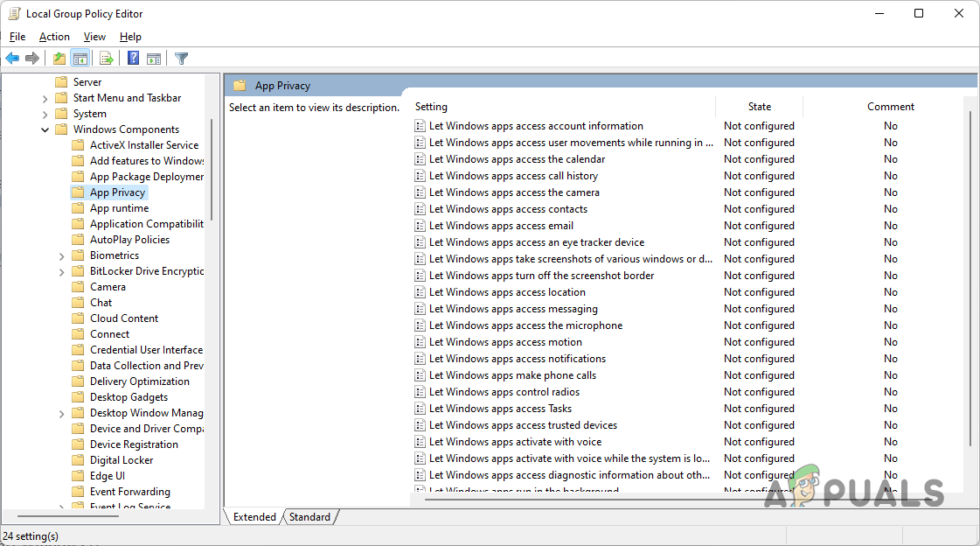The width and height of the screenshot is (980, 546).
Task: Select the Delivery Optimization tree folder
Action: (139, 381)
